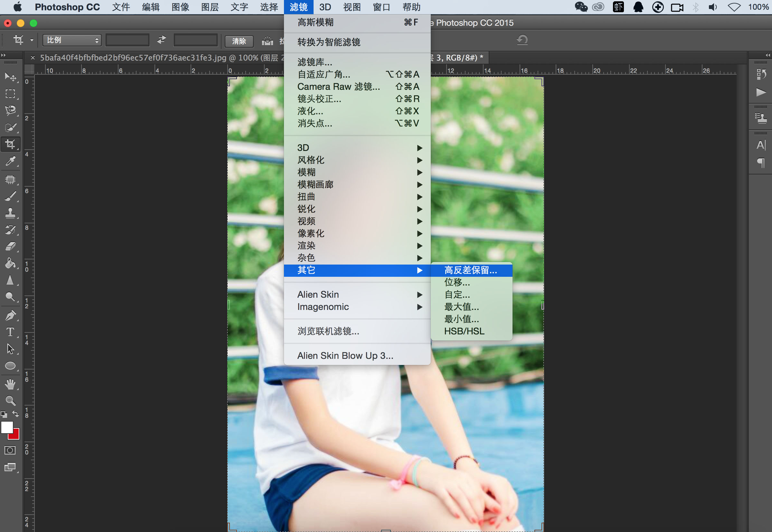Expand the Alien Skin submenu
Viewport: 772px width, 532px height.
point(357,295)
